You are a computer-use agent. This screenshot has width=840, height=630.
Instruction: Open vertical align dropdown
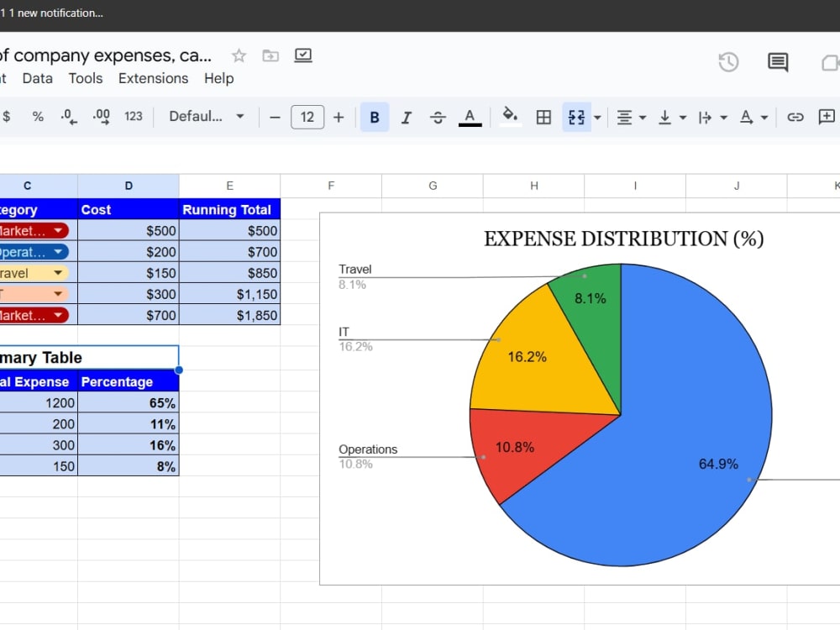(672, 118)
